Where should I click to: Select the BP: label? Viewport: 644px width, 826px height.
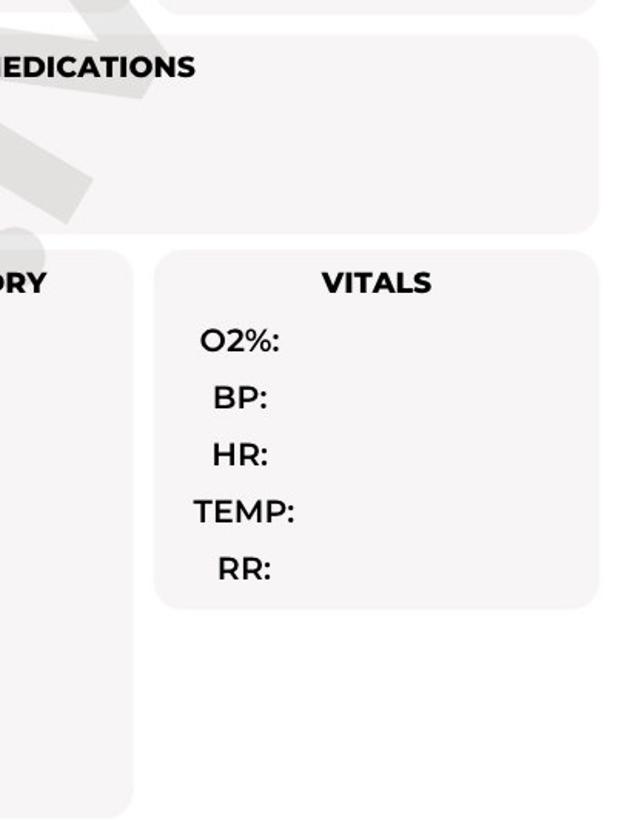[240, 398]
